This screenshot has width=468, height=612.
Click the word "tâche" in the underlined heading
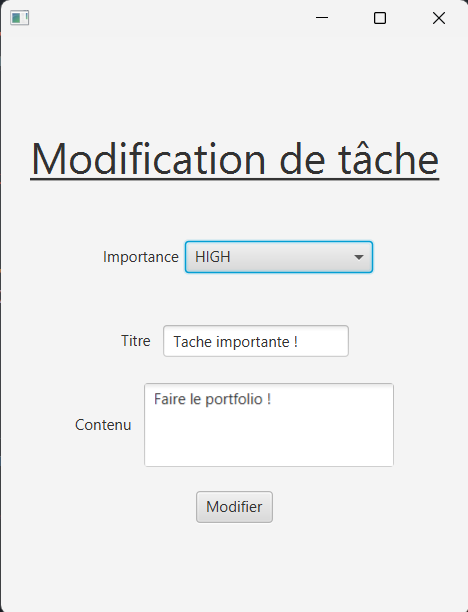tap(388, 159)
